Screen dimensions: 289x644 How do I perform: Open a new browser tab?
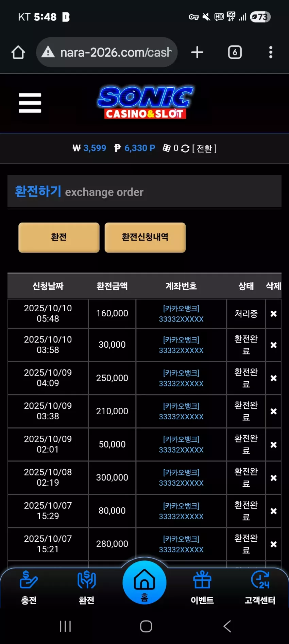coord(197,52)
